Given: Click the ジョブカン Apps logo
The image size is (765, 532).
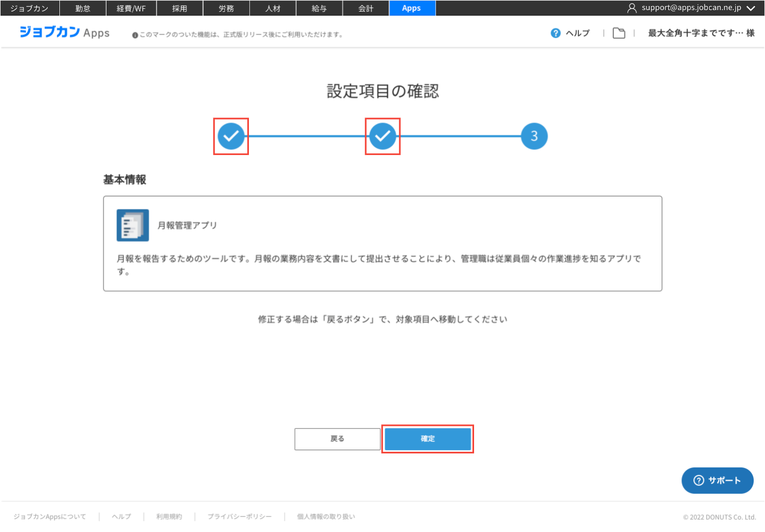Looking at the screenshot, I should 65,32.
